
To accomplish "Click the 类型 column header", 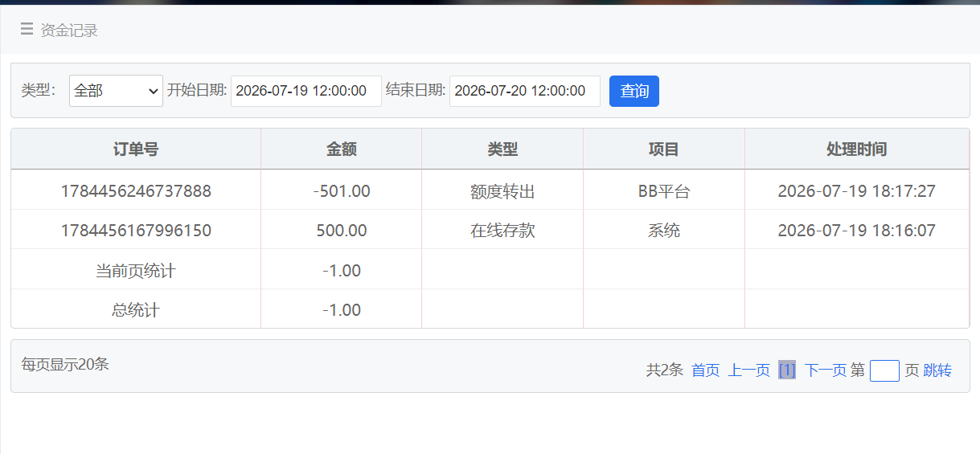I will click(502, 149).
